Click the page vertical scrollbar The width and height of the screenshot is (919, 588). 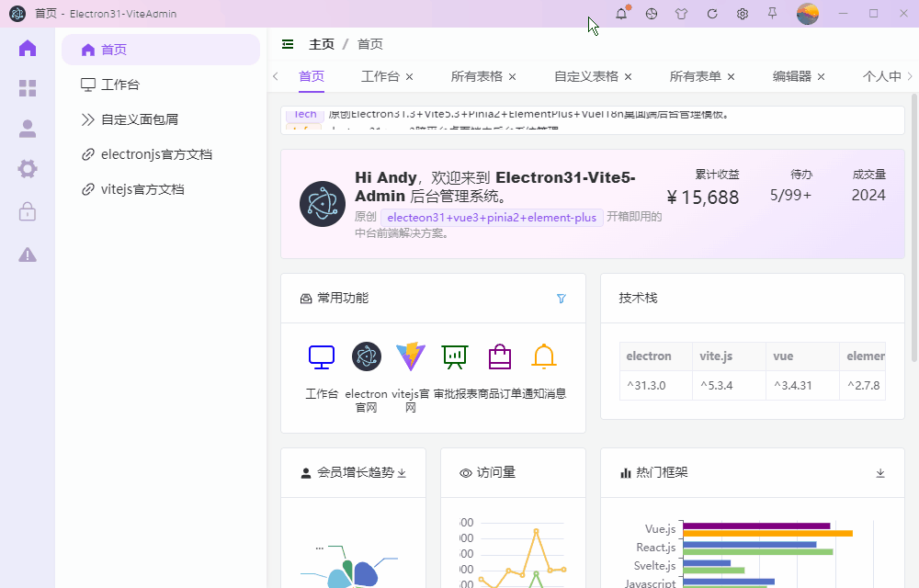pyautogui.click(x=914, y=229)
